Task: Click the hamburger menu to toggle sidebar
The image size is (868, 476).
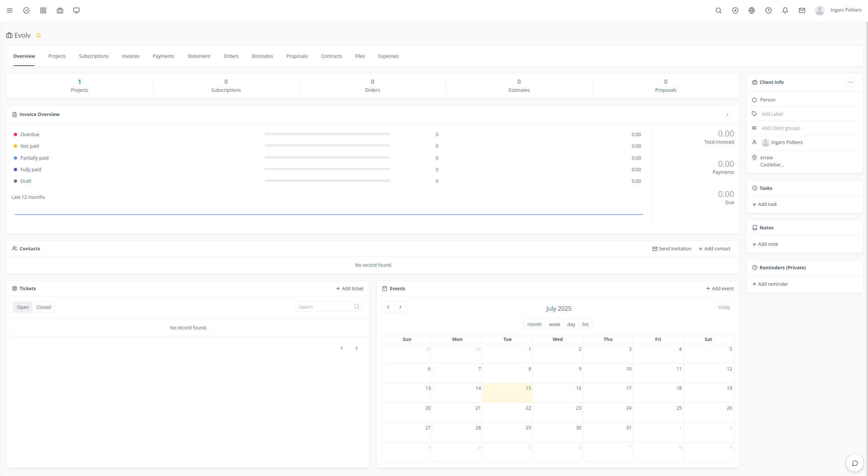Action: coord(10,10)
